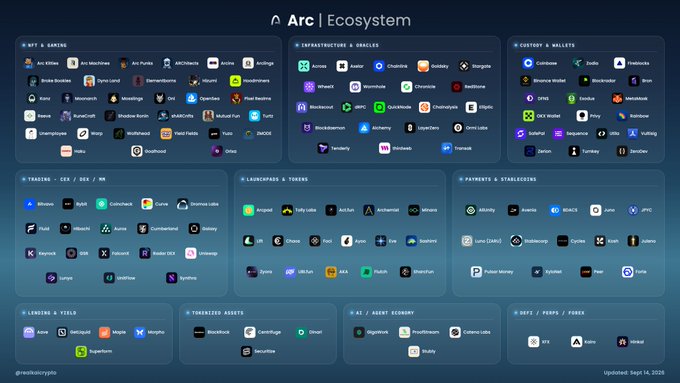Click the Wormhole icon

355,87
